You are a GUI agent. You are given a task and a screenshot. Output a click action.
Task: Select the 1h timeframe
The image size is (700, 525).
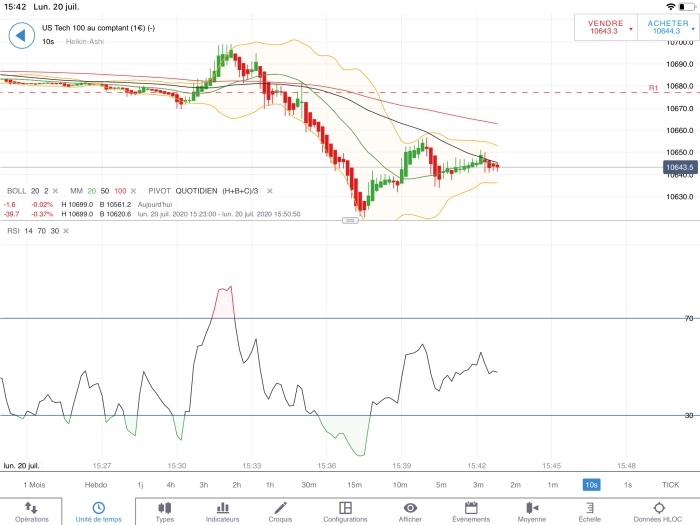click(270, 485)
